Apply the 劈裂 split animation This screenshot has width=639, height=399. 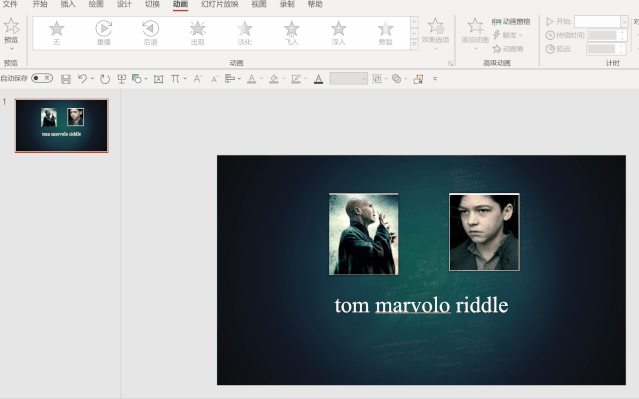385,33
